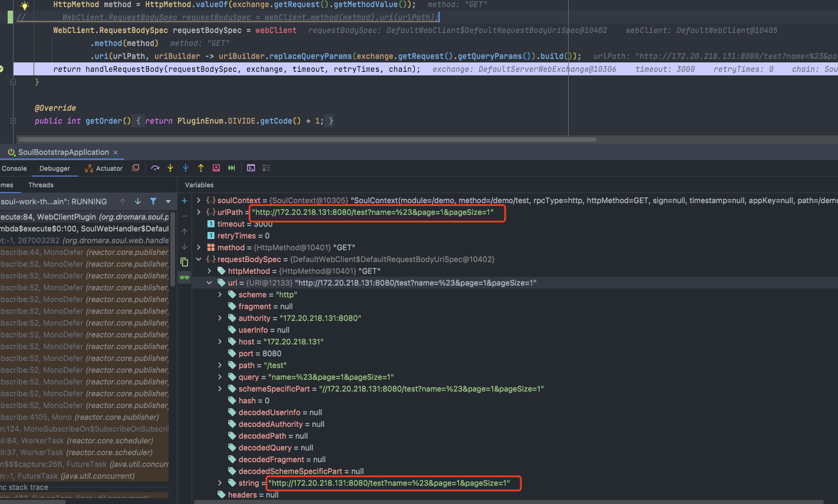
Task: Toggle the fold marker beside getOrder method
Action: (x=13, y=121)
